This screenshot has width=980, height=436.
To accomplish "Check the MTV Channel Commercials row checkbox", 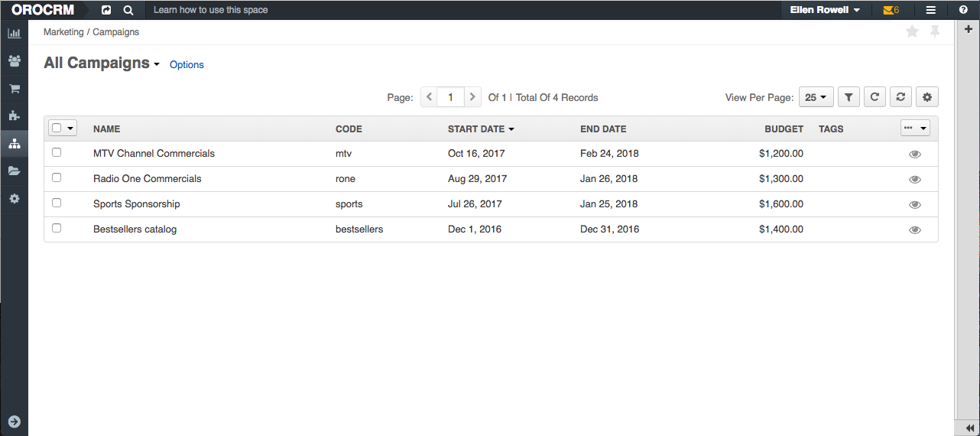I will coord(57,153).
